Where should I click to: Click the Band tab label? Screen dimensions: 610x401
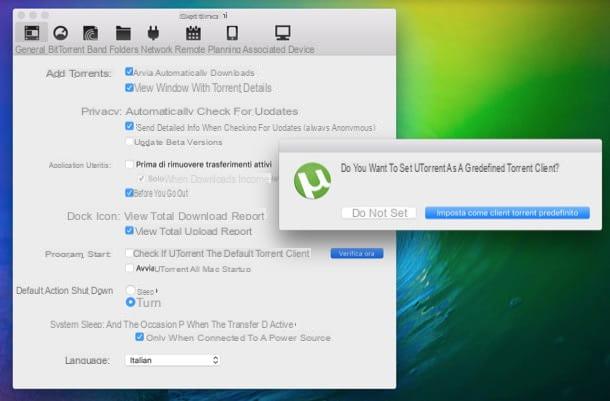pos(97,49)
